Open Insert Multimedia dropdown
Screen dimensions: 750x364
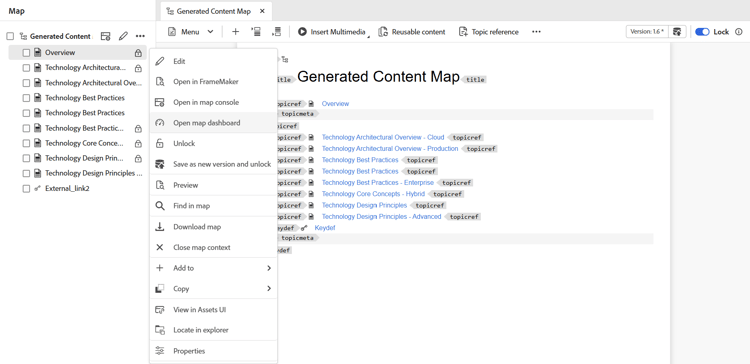[x=334, y=32]
